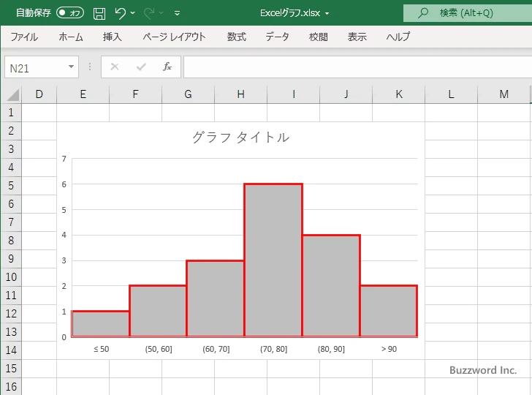Click the formula bar Cancel X icon
The height and width of the screenshot is (395, 532).
point(115,67)
